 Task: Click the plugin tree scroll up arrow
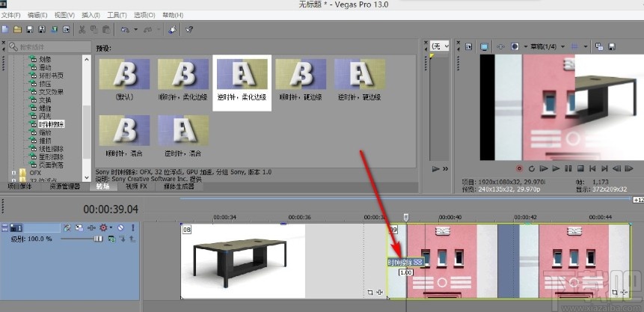[x=87, y=59]
